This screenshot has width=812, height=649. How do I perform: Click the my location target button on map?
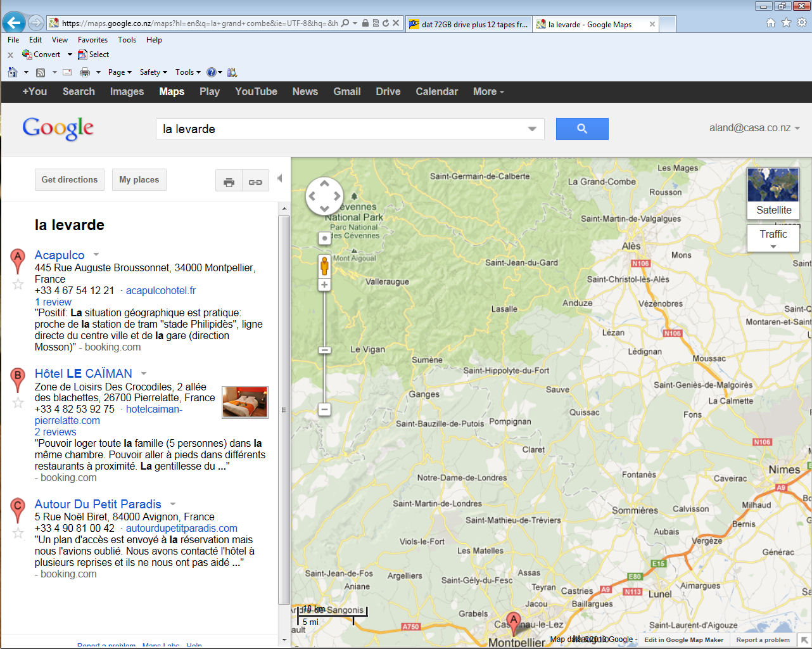(324, 238)
